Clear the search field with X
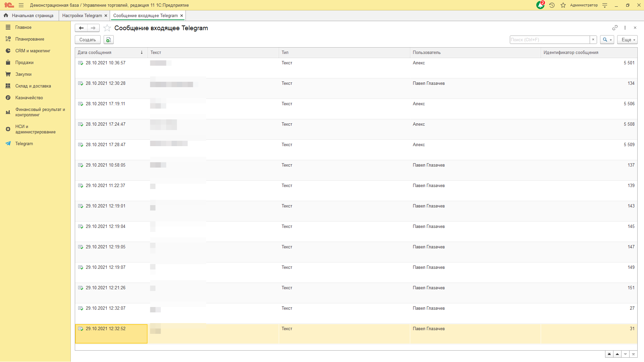644x362 pixels. (593, 40)
